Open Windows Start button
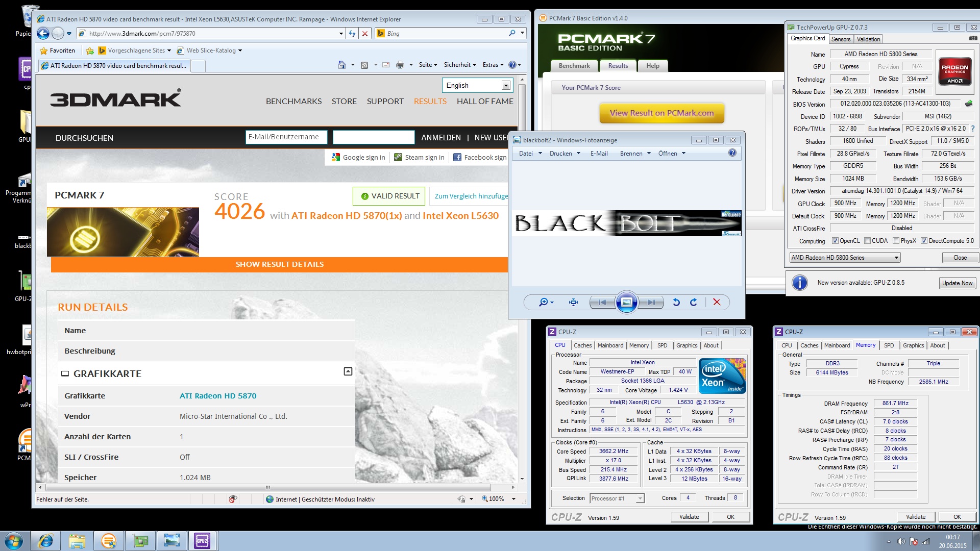Viewport: 980px width, 551px height. 14,541
